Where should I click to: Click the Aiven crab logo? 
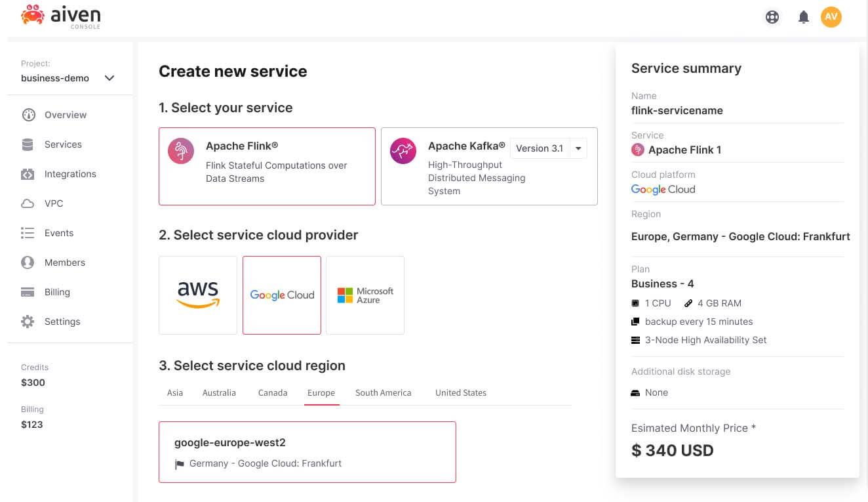tap(32, 14)
